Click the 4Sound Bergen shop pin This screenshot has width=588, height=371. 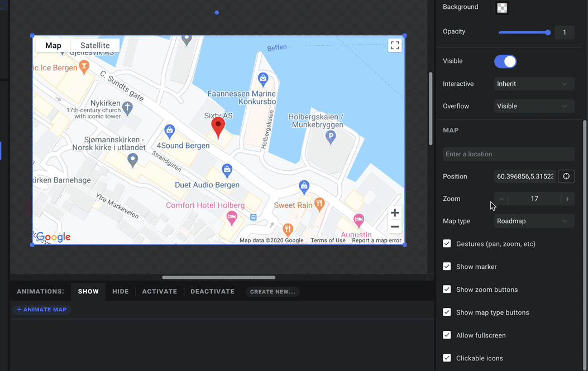[170, 132]
